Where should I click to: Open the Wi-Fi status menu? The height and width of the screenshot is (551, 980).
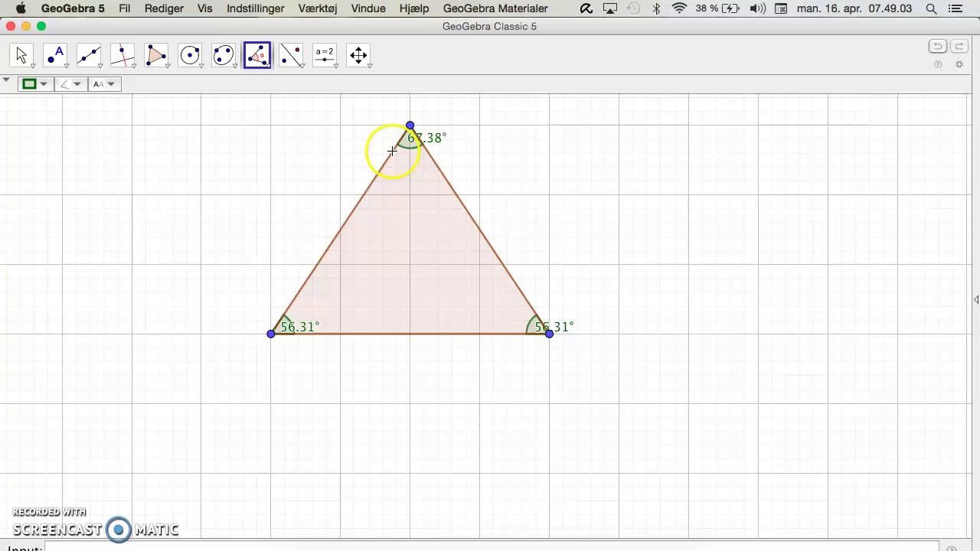[679, 8]
